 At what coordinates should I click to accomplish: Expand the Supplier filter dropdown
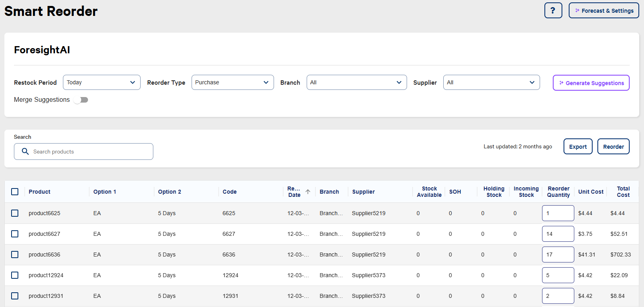(491, 82)
